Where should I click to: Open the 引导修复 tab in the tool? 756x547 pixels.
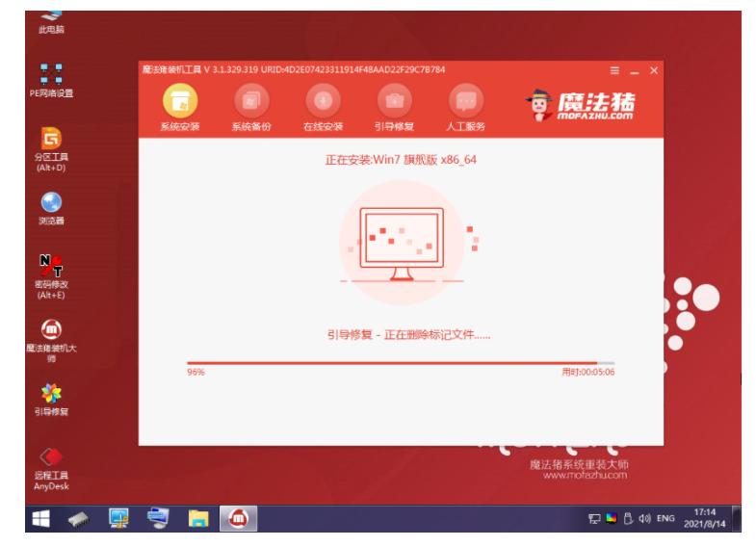coord(395,108)
